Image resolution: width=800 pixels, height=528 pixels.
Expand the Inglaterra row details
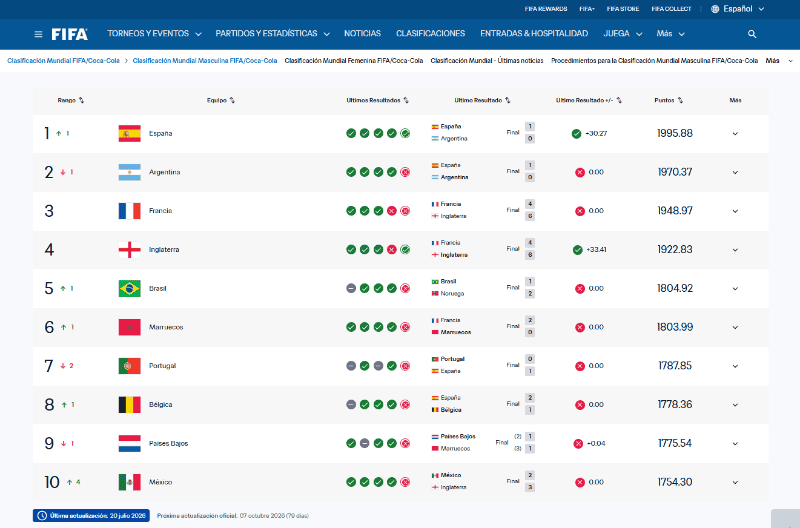pos(735,250)
